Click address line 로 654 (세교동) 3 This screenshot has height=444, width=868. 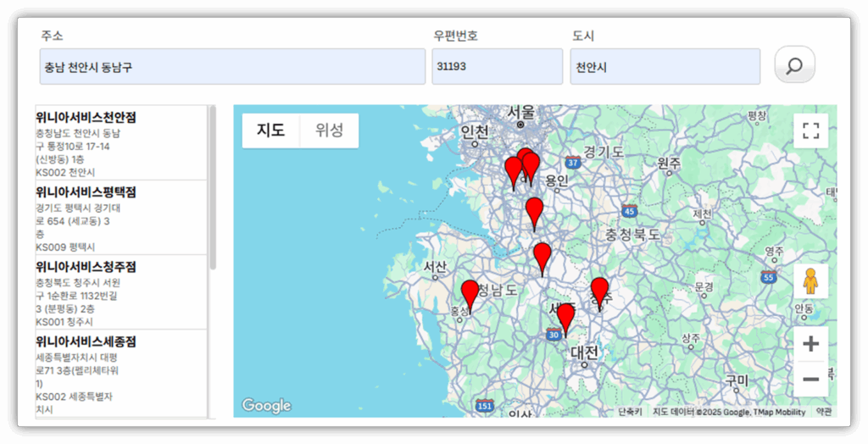click(x=73, y=221)
